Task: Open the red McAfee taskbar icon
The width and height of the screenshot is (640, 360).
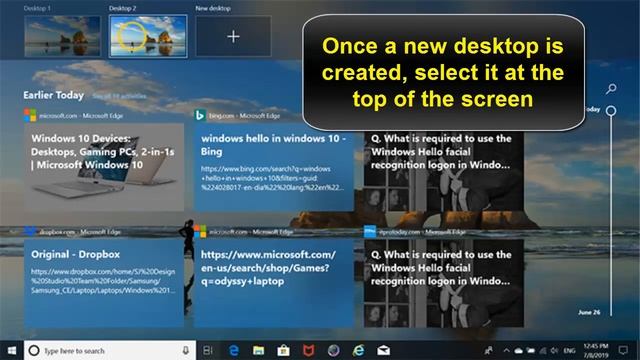Action: [308, 351]
